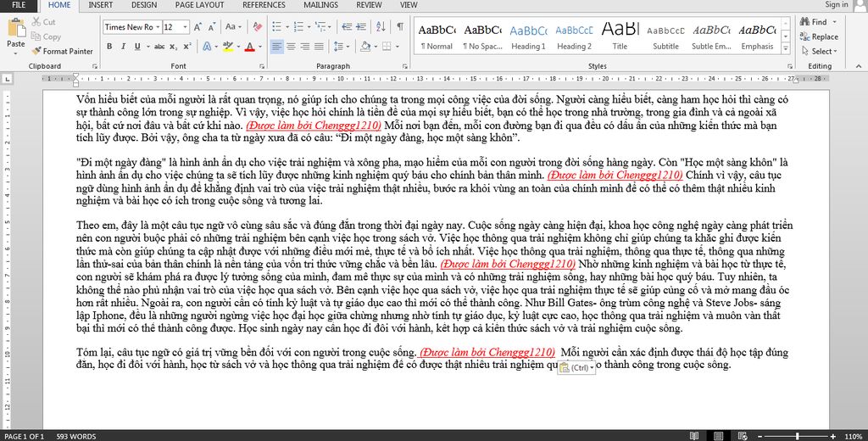Apply Title style

[620, 36]
